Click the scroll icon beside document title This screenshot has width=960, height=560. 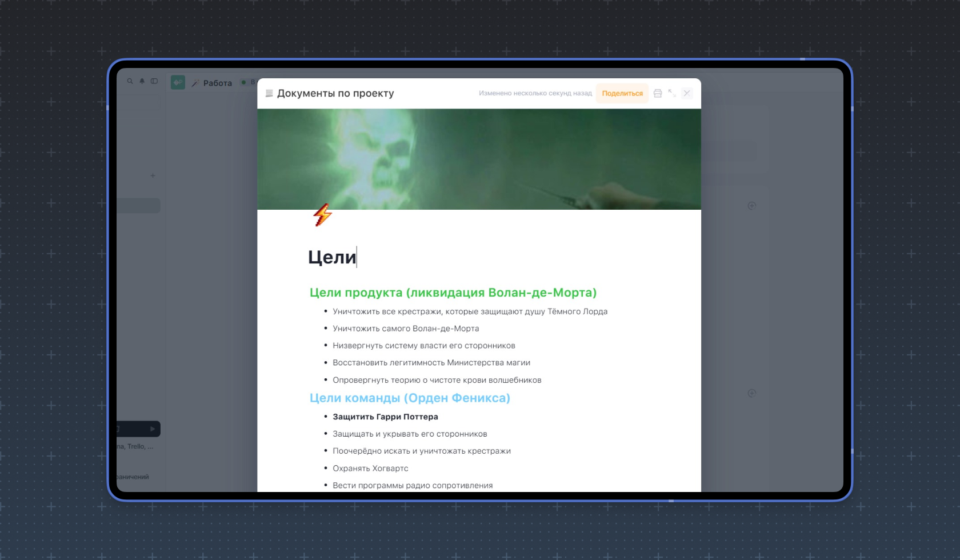tap(269, 93)
